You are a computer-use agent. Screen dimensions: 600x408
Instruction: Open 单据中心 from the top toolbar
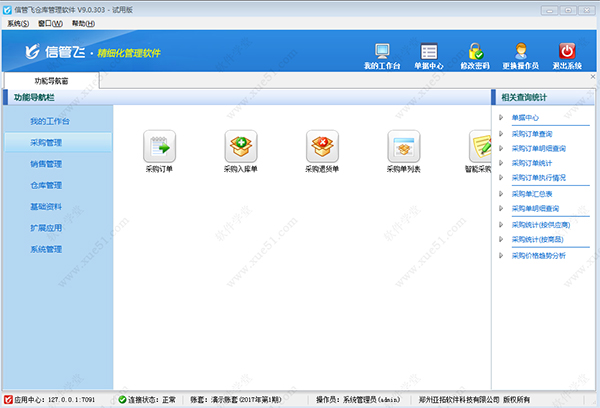(x=429, y=52)
